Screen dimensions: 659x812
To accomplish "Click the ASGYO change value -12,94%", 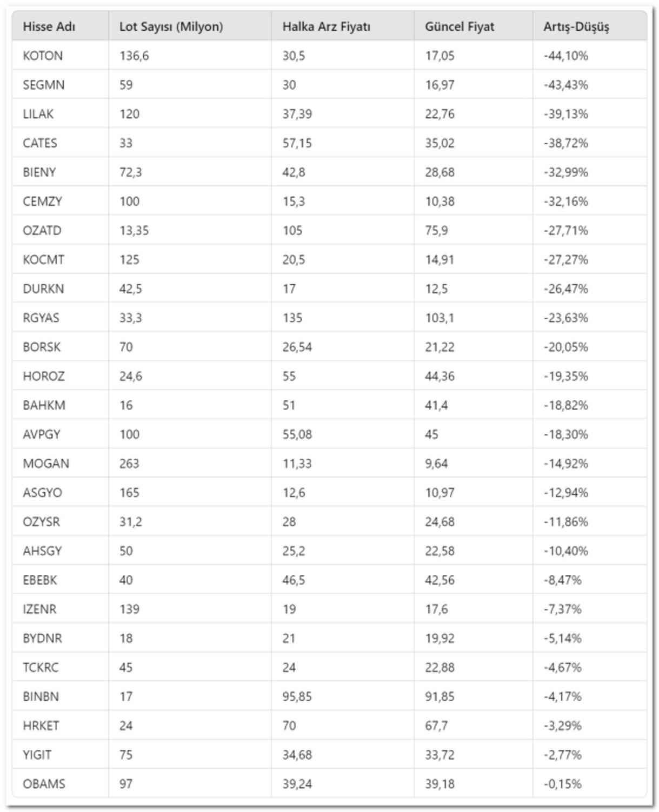I will click(x=565, y=493).
